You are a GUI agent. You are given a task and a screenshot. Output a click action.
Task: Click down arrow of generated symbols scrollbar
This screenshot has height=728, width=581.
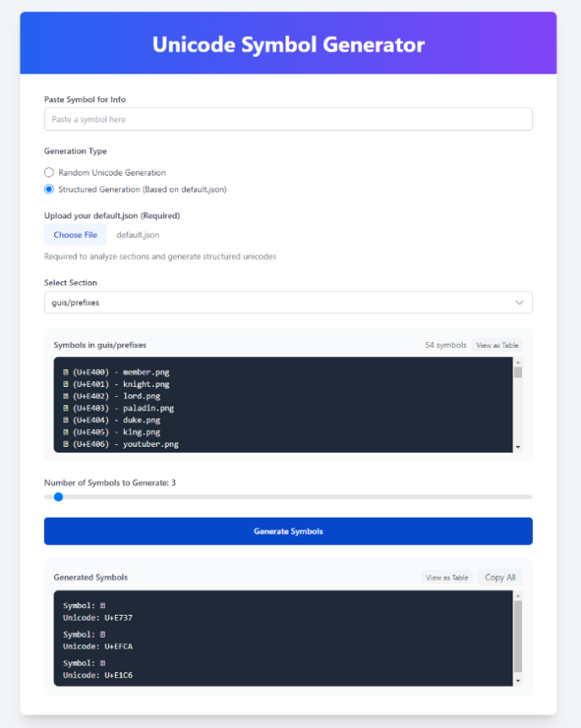coord(518,681)
